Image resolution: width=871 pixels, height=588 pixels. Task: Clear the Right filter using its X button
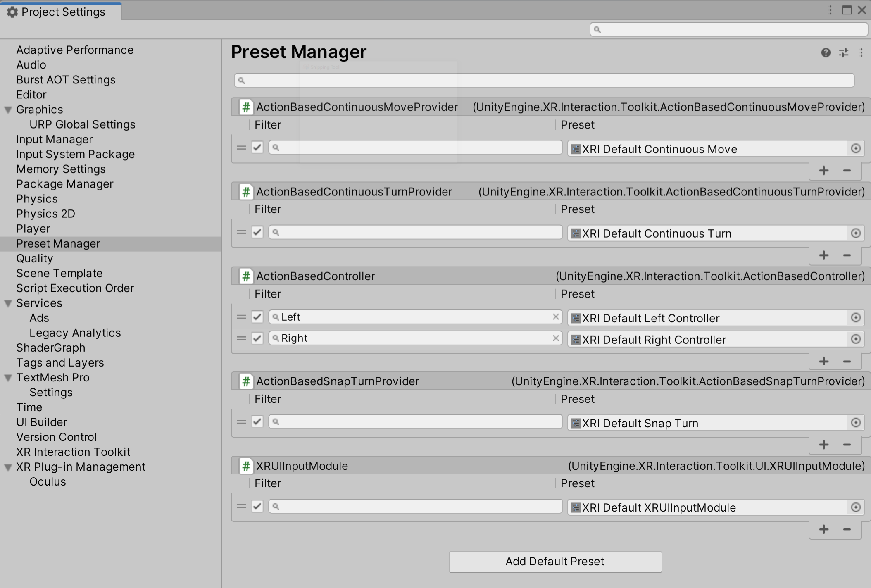555,338
